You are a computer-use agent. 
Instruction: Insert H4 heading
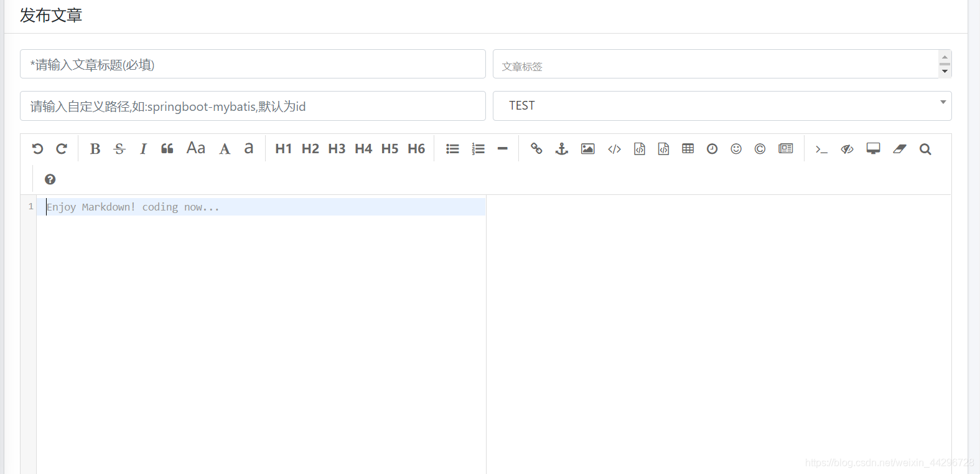coord(363,149)
